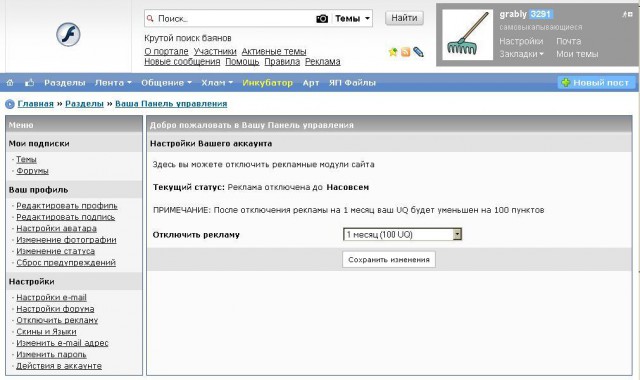Go to Разделы breadcrumb link
Viewport: 640px width, 380px height.
84,104
